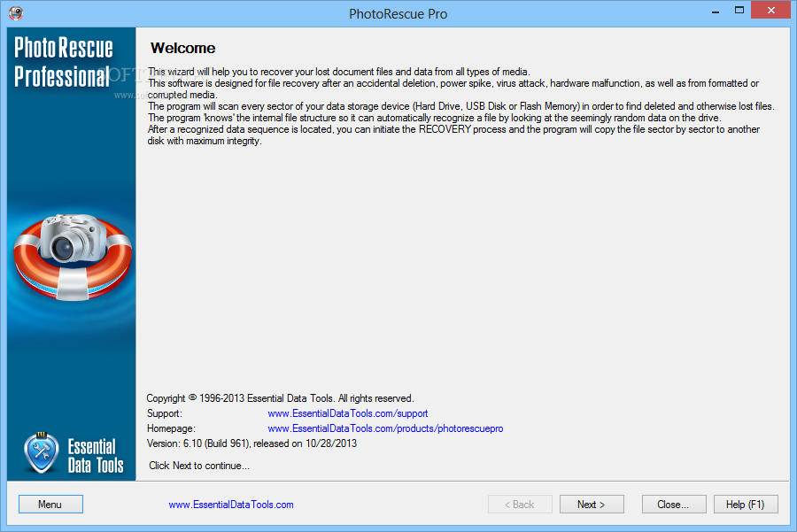The image size is (797, 532).
Task: Open the photorescuepro homepage link
Action: (x=385, y=428)
